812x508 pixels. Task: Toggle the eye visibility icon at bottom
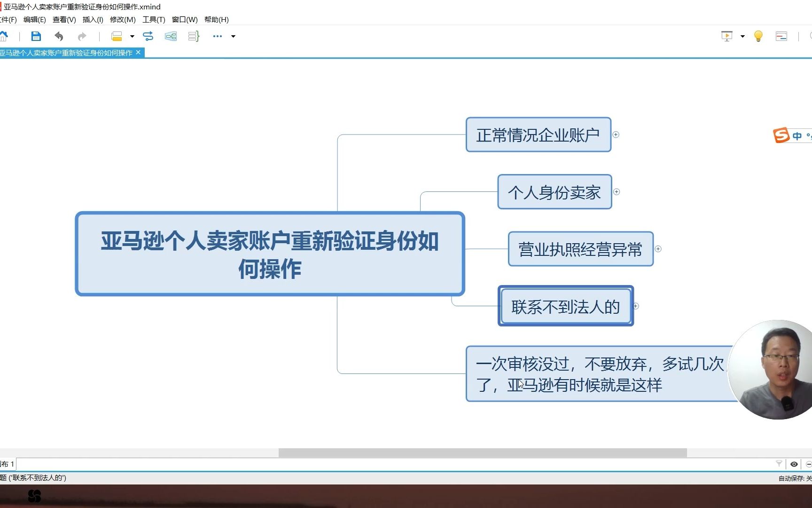(794, 464)
